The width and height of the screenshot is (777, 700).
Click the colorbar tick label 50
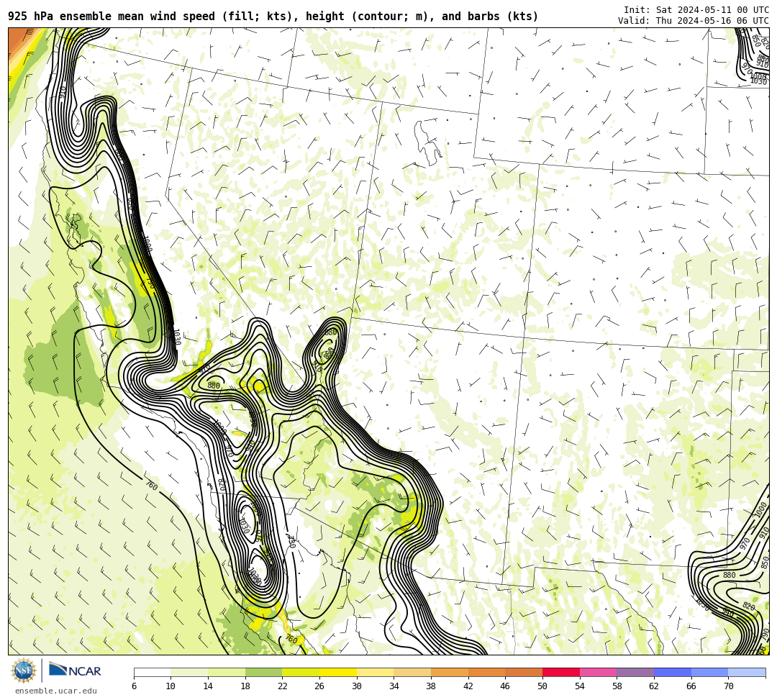542,686
